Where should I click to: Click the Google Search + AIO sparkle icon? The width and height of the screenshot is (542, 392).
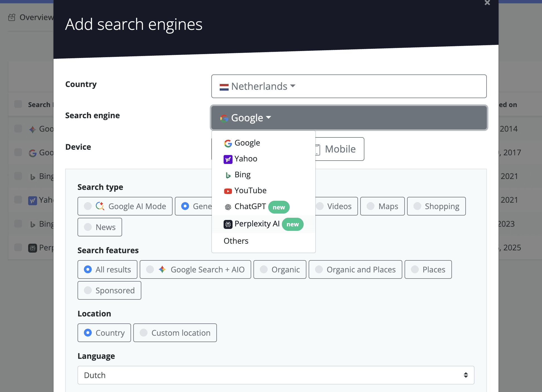point(162,270)
